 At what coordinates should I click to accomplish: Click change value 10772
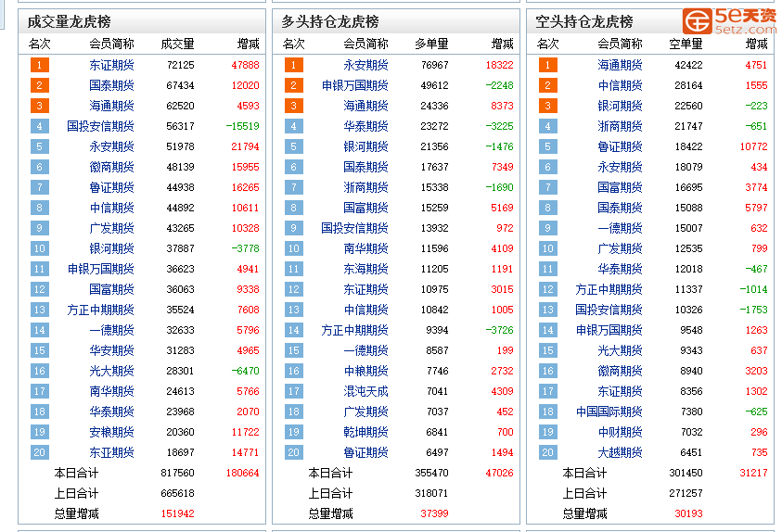click(754, 147)
